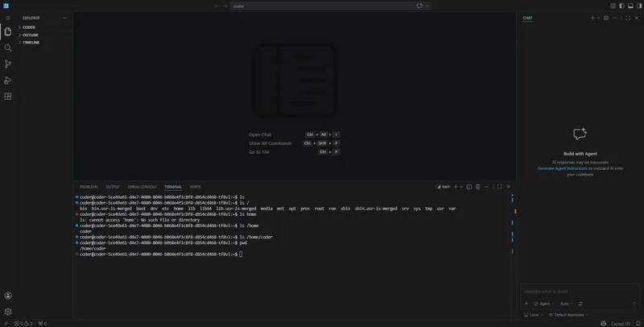This screenshot has height=327, width=644.
Task: Click the terminal scrollbar overview ruler
Action: 513,226
